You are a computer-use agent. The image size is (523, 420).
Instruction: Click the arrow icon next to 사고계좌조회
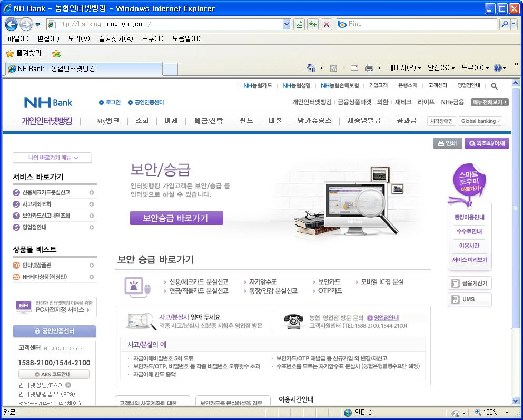pos(92,204)
